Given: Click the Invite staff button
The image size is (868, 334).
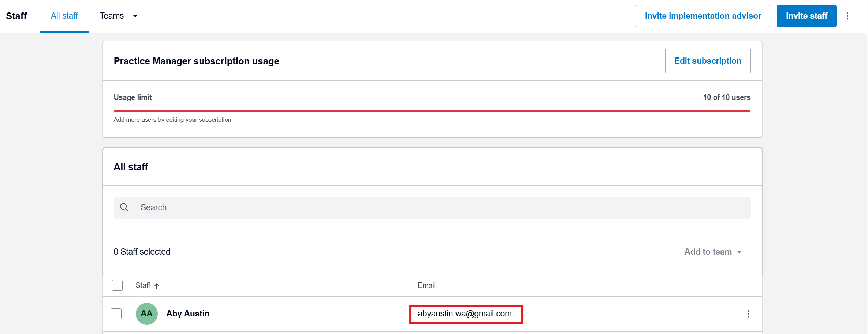Looking at the screenshot, I should (806, 16).
